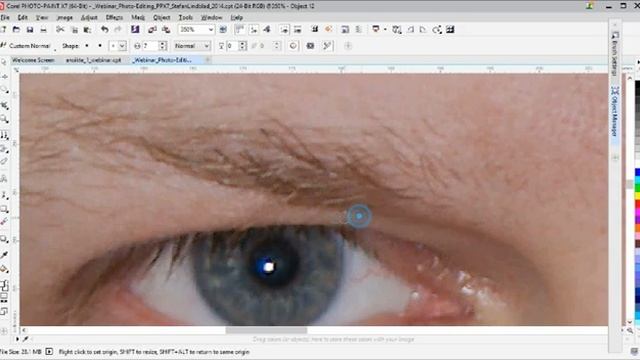Click the transparency field showing 0
This screenshot has width=640, height=360.
pos(233,46)
